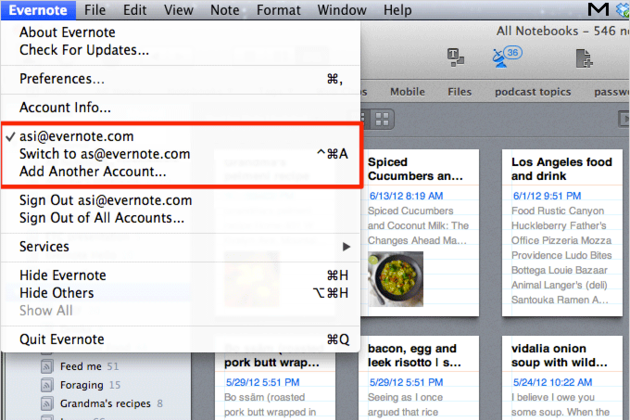Switch to as@evernote.com account
Image resolution: width=630 pixels, height=420 pixels.
point(105,154)
